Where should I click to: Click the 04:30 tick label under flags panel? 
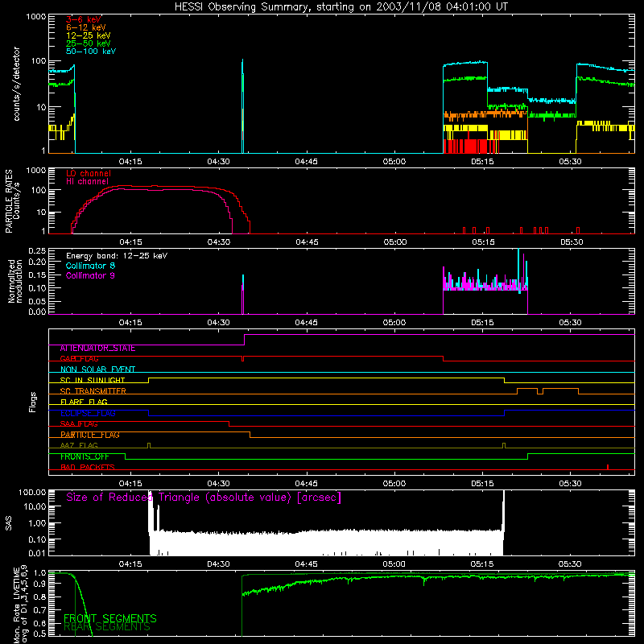218,484
